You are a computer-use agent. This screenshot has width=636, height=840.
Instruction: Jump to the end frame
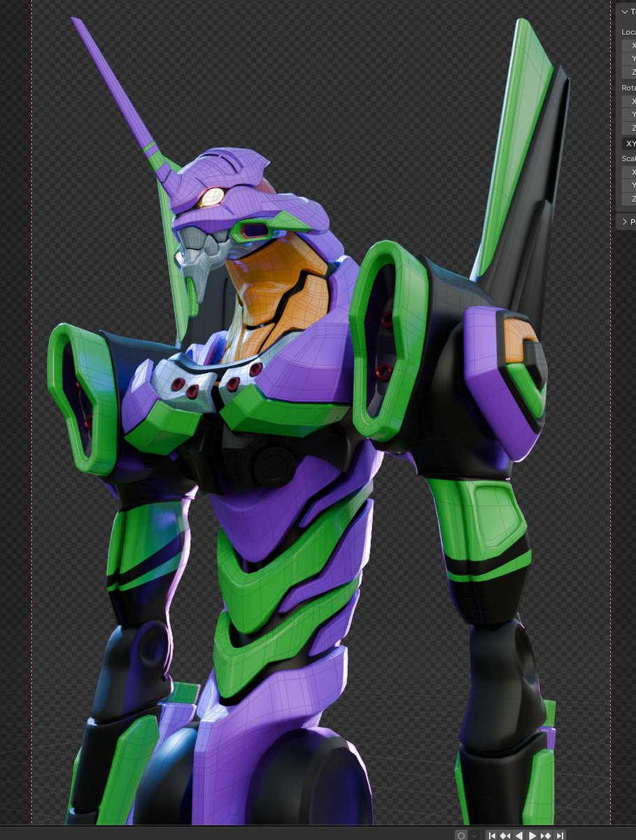(559, 835)
